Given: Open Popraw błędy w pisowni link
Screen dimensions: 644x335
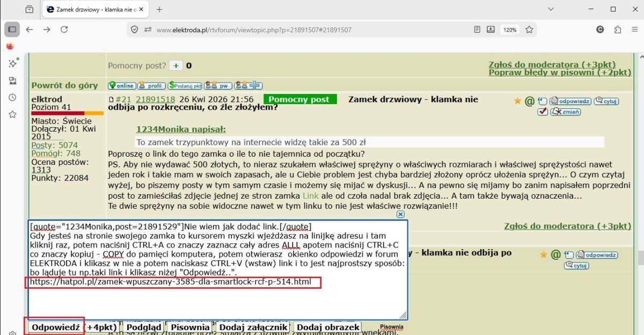Looking at the screenshot, I should [x=560, y=72].
